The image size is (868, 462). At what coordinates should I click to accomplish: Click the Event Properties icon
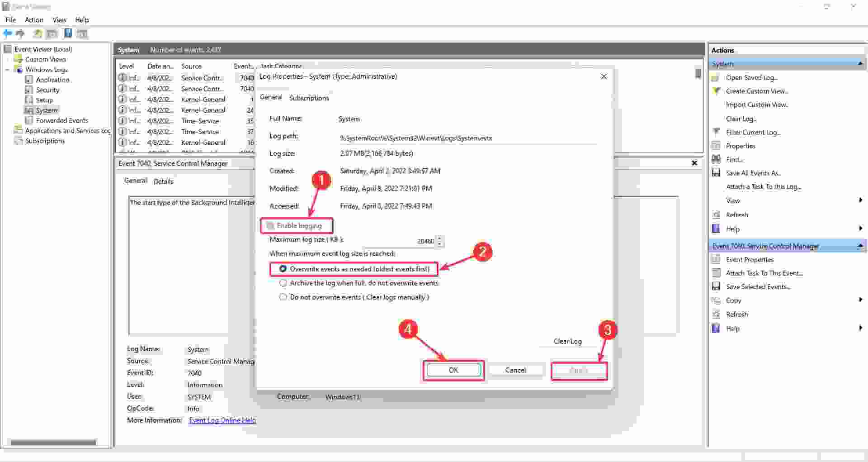716,259
